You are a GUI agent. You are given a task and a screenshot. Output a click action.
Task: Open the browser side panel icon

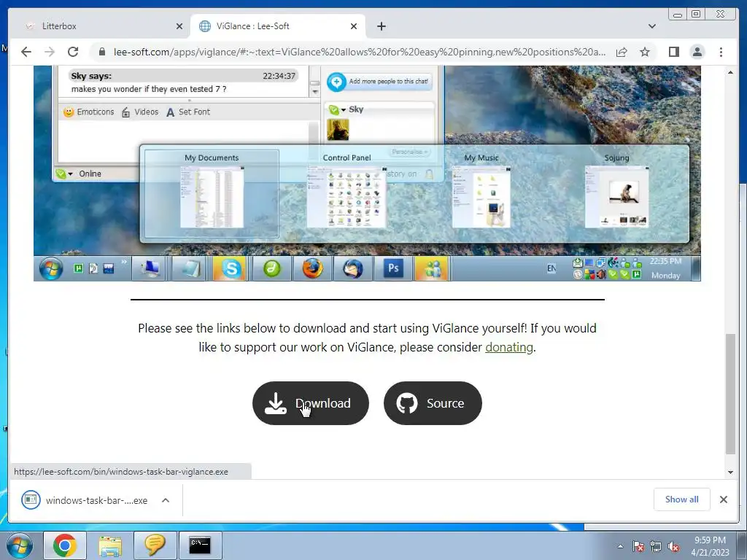click(x=673, y=52)
